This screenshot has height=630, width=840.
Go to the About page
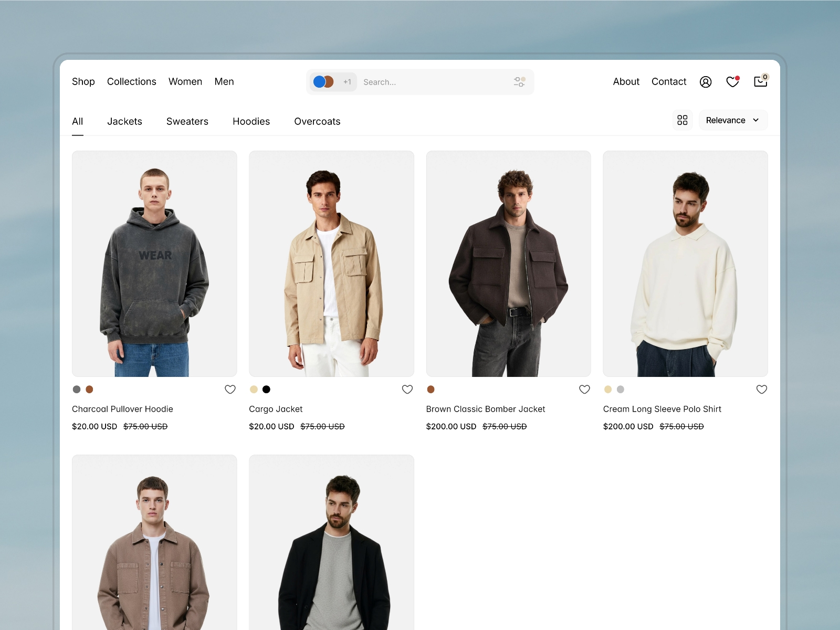626,81
